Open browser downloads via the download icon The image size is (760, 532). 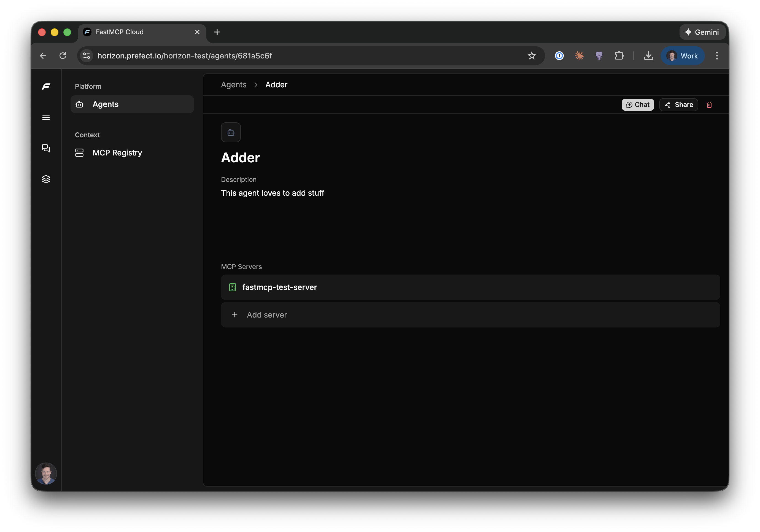pos(648,56)
